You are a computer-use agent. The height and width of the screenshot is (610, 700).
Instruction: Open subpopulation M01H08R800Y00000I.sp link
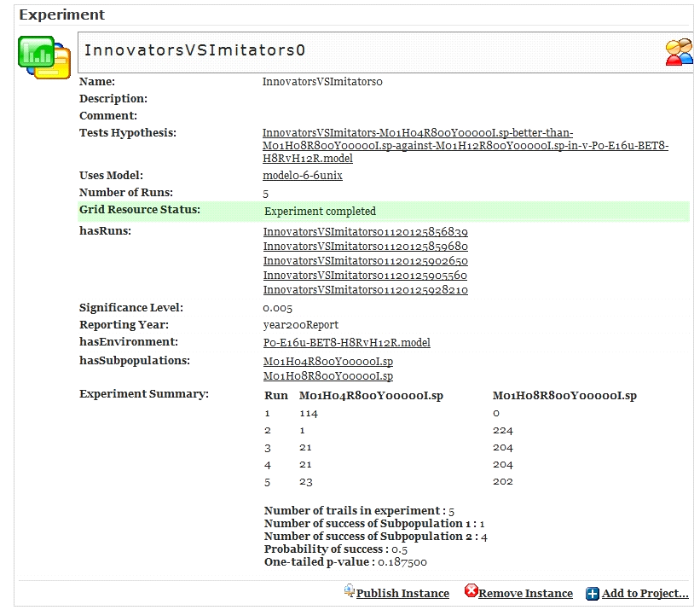[x=327, y=376]
